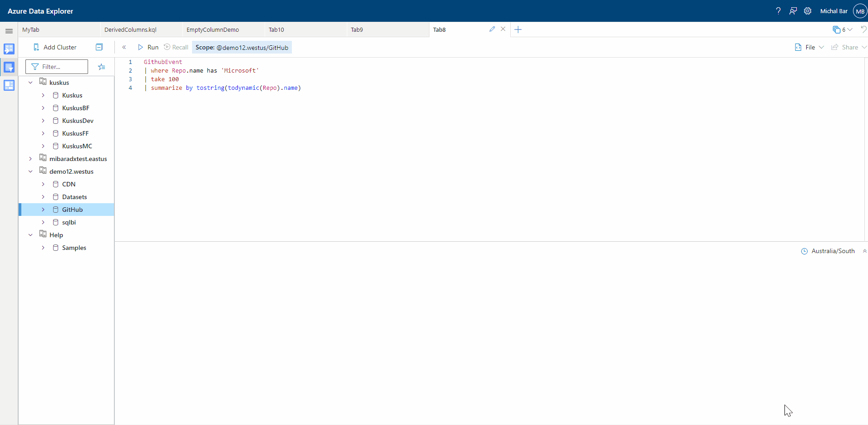Click the rename pencil on Tab8
This screenshot has width=868, height=425.
492,29
